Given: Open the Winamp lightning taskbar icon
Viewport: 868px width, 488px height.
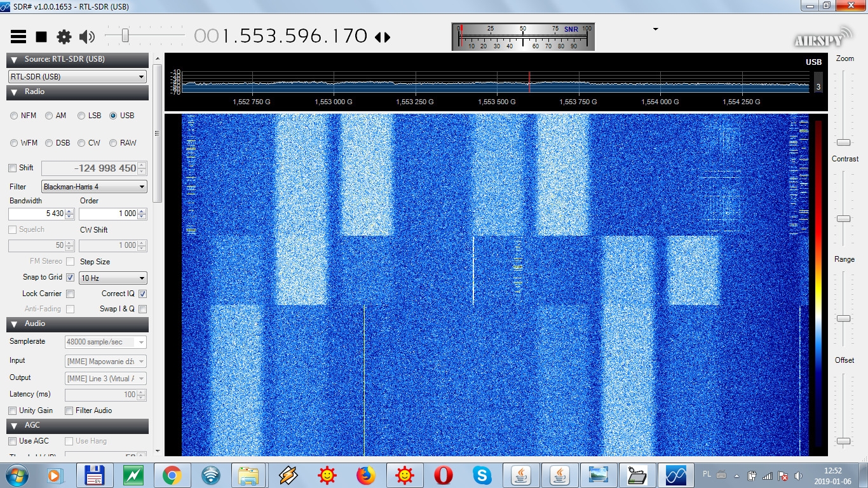Looking at the screenshot, I should (288, 475).
